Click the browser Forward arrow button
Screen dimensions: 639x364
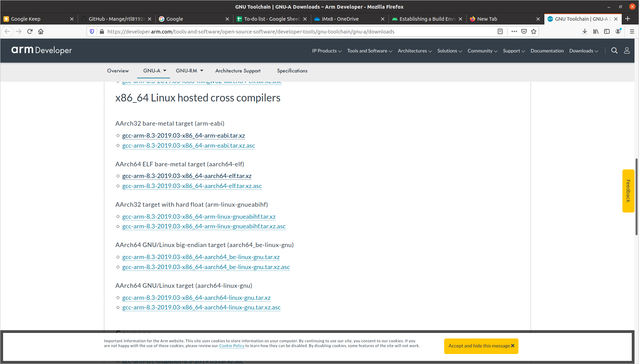[19, 31]
